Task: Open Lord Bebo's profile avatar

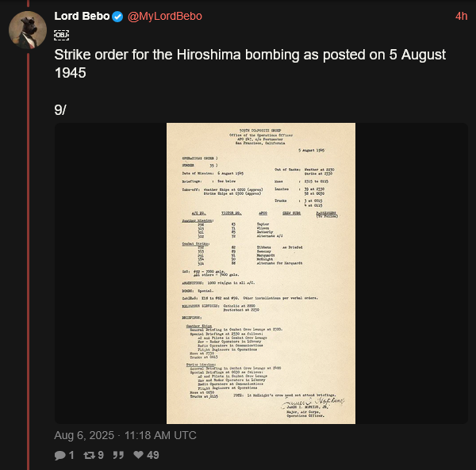Action: coord(28,30)
